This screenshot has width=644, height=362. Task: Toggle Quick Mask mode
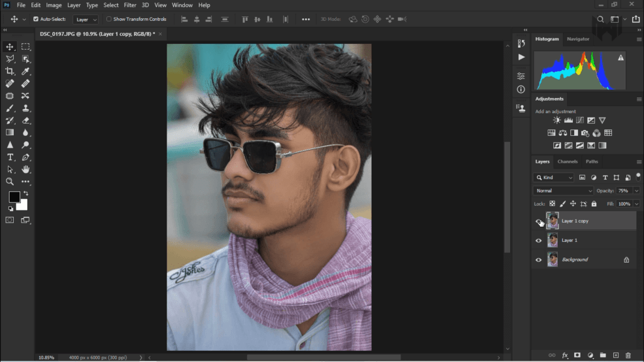point(10,221)
